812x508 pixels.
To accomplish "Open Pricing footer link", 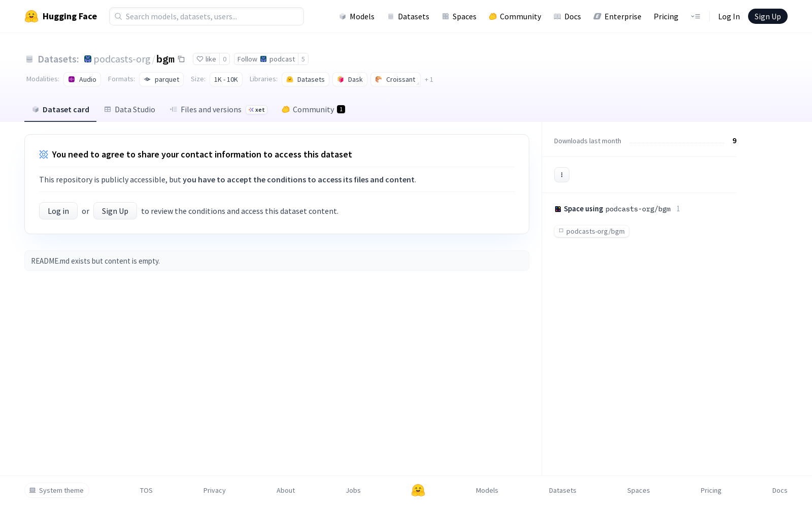I will [710, 490].
